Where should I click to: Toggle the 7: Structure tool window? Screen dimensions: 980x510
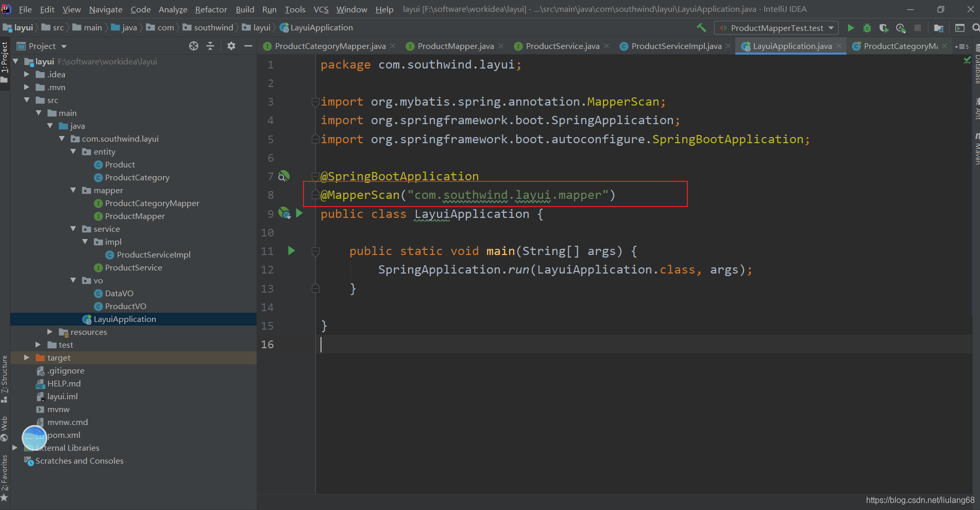click(5, 379)
